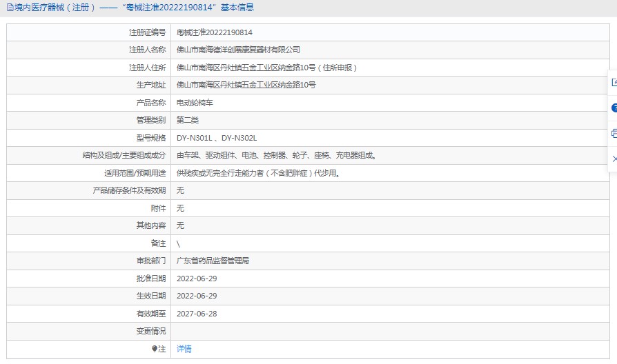Click the structure composition text 由车架、驱动组件…

[x=276, y=155]
